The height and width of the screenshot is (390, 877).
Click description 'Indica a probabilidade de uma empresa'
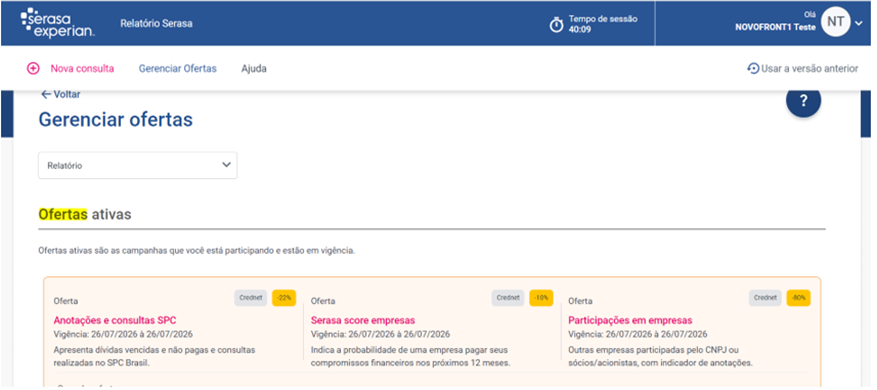[411, 356]
